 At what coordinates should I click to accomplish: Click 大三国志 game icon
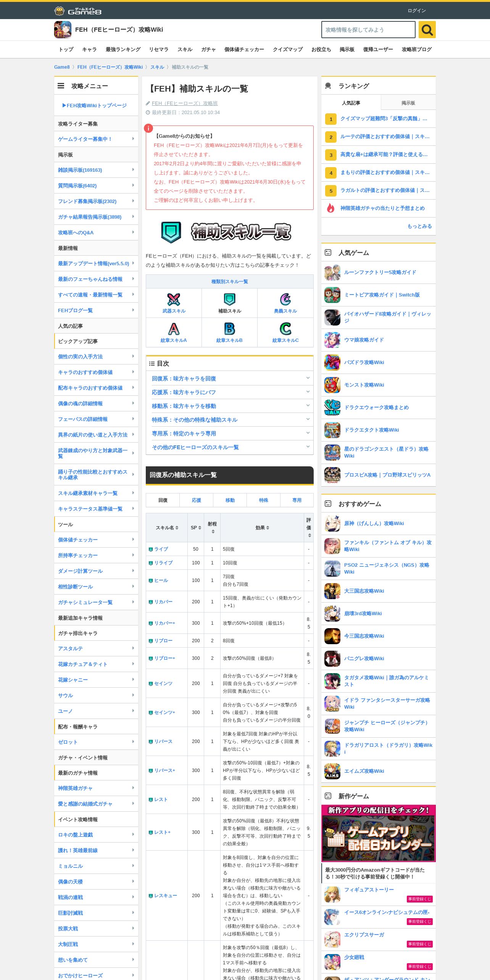click(332, 591)
